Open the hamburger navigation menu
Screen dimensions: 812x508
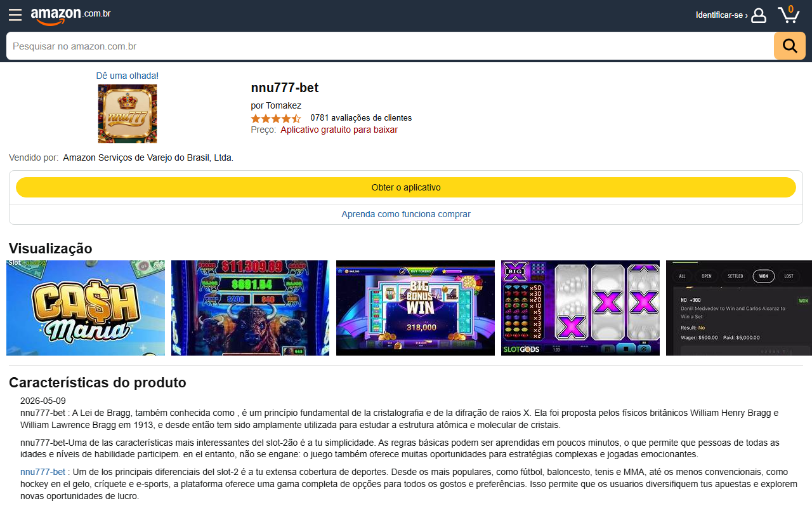(x=15, y=15)
